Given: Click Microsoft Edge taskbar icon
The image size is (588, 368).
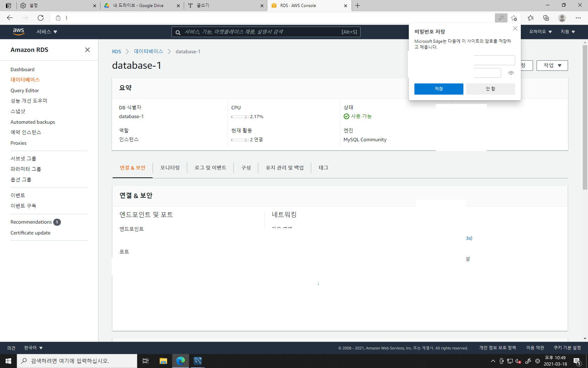Looking at the screenshot, I should (x=181, y=361).
